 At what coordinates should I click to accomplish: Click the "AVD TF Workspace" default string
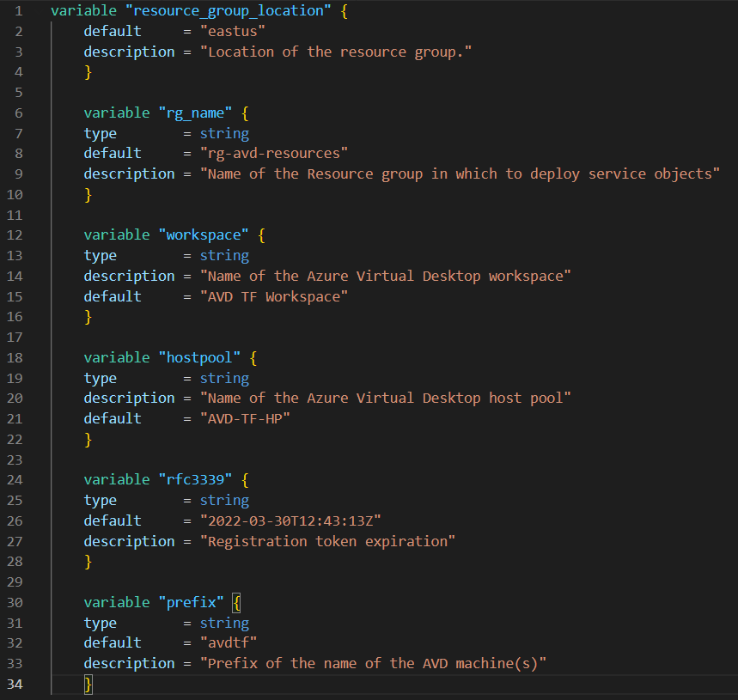pos(274,297)
